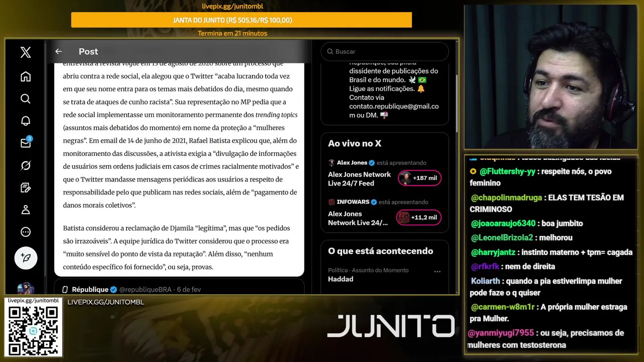The height and width of the screenshot is (362, 644).
Task: Click the +11,2 mil listeners pill
Action: coord(420,217)
